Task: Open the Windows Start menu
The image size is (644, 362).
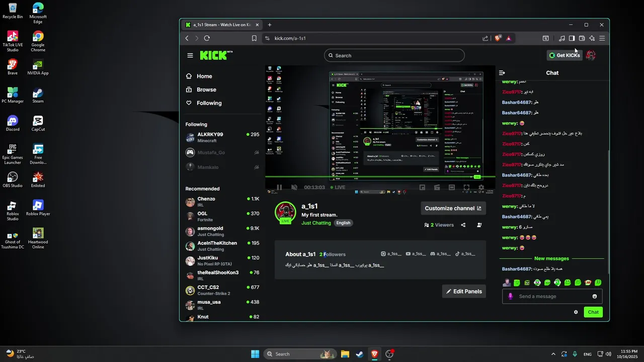Action: point(255,354)
